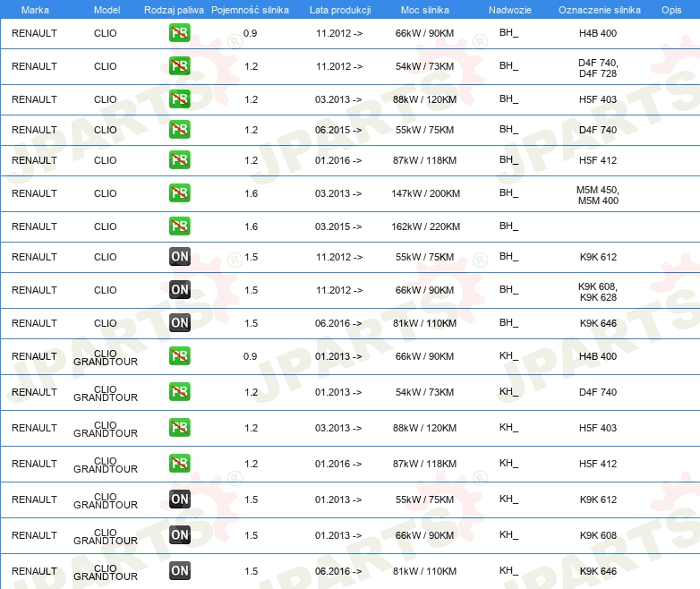Viewport: 700px width, 589px height.
Task: Select engine code H5F 403 in BH_ row
Action: pyautogui.click(x=598, y=99)
